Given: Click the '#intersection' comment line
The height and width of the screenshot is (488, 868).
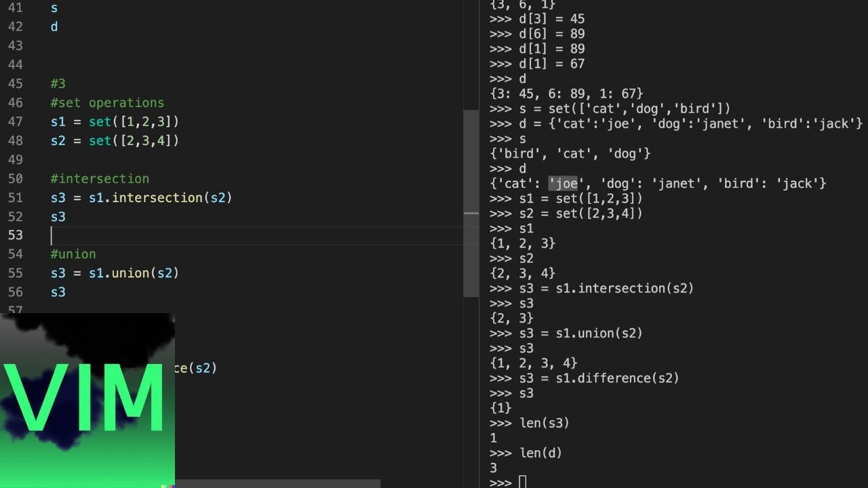Looking at the screenshot, I should (x=100, y=178).
